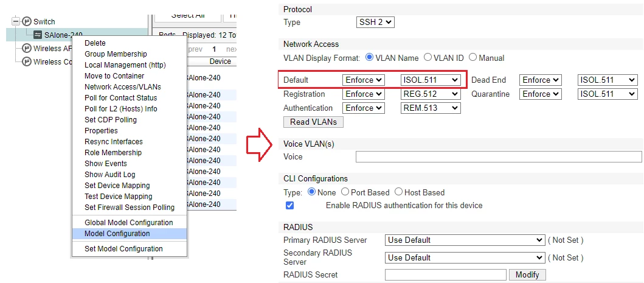The width and height of the screenshot is (644, 283).
Task: Choose Port Based CLI configuration type
Action: click(345, 192)
